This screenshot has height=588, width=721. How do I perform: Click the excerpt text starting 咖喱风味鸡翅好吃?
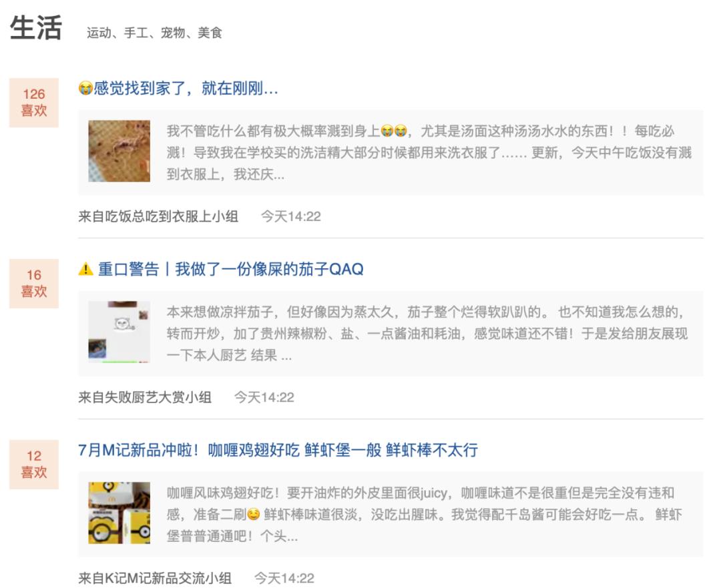[425, 515]
